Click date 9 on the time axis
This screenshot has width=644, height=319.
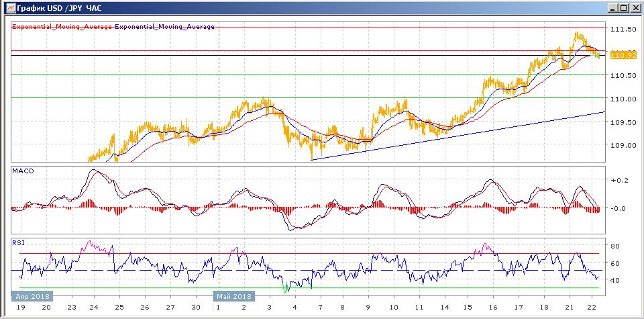coord(368,307)
